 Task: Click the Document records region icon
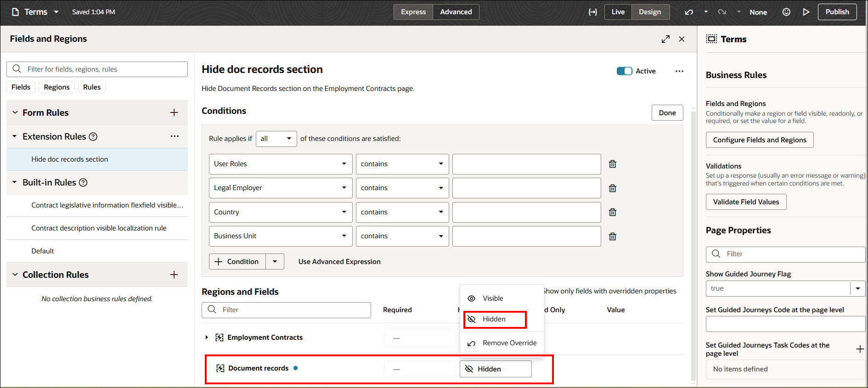coord(220,368)
